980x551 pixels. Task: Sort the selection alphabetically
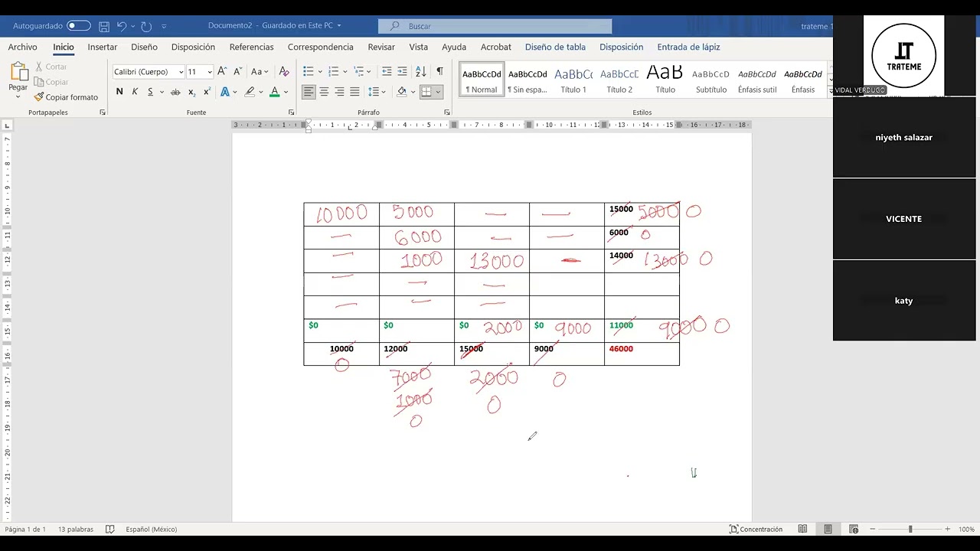point(421,71)
